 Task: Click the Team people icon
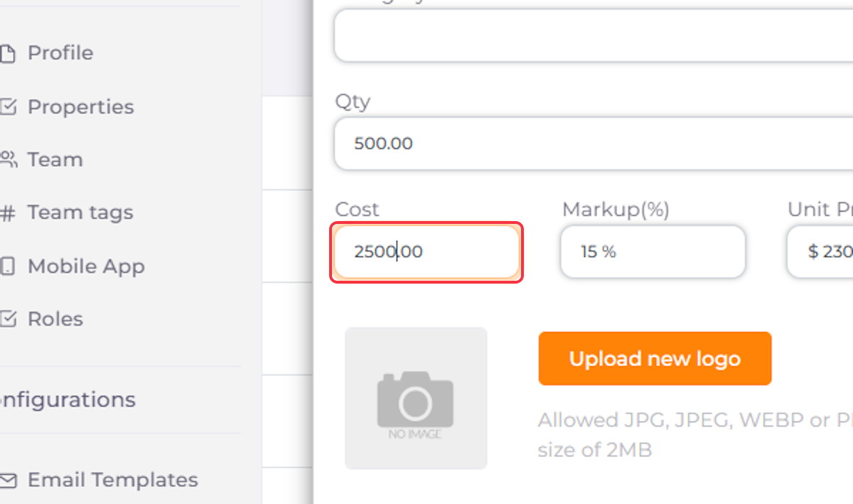8,159
